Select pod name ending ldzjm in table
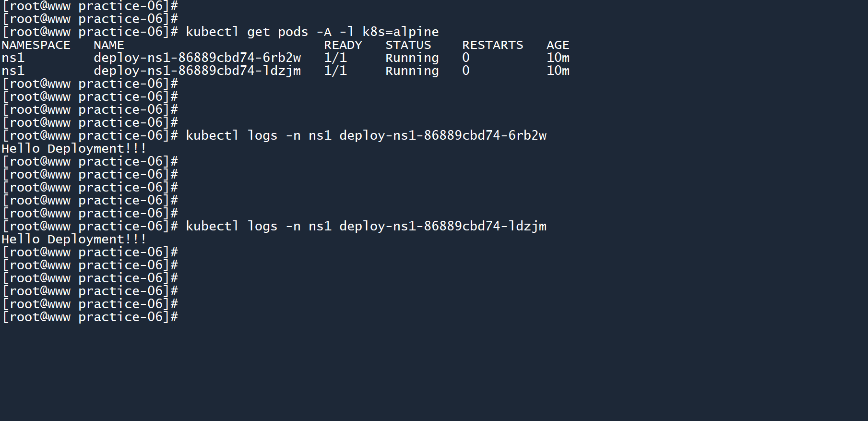 point(197,71)
